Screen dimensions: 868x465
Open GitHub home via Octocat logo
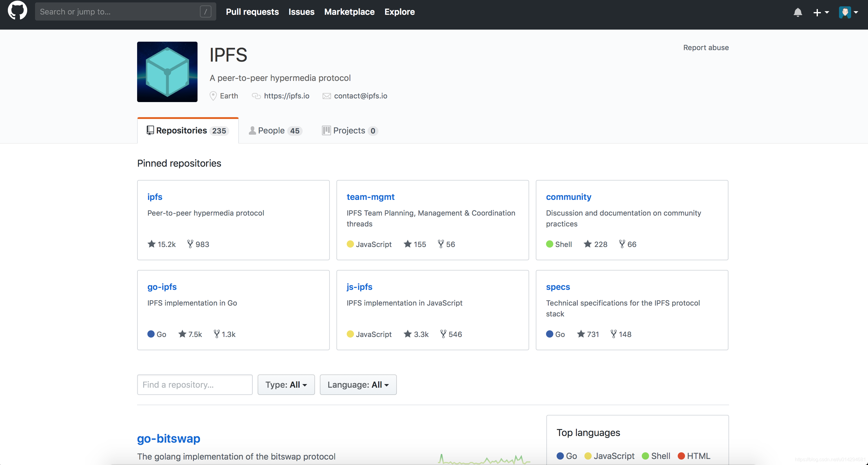(18, 11)
